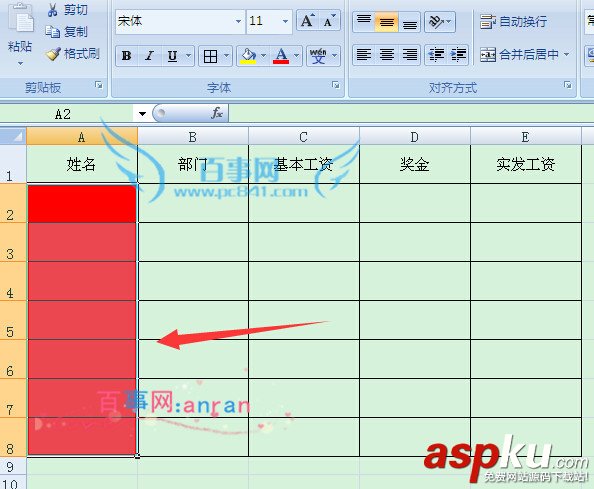The image size is (594, 489).
Task: Select column E header
Action: 525,136
